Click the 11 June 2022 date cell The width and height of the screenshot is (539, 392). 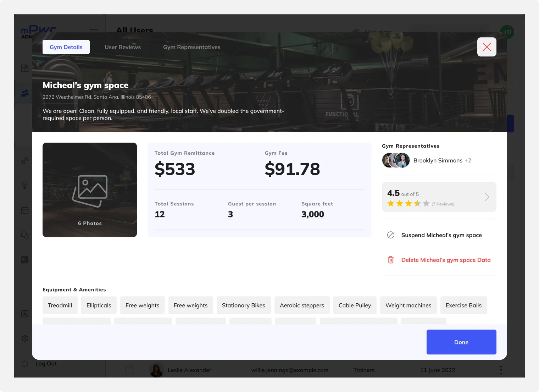point(438,370)
